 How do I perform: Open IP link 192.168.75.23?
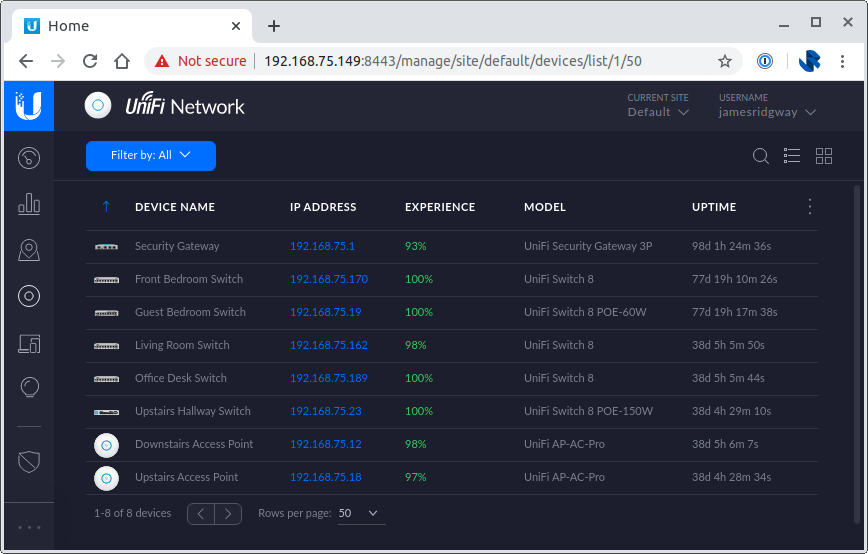(x=326, y=411)
